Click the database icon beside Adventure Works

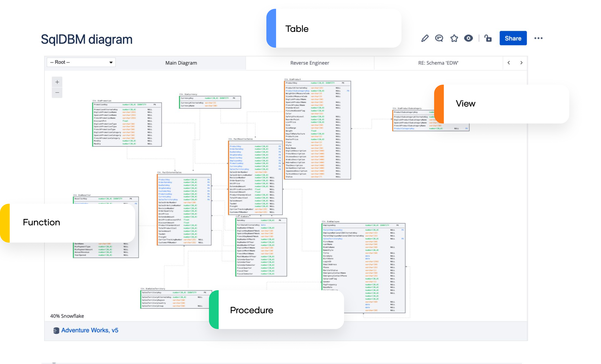tap(56, 331)
